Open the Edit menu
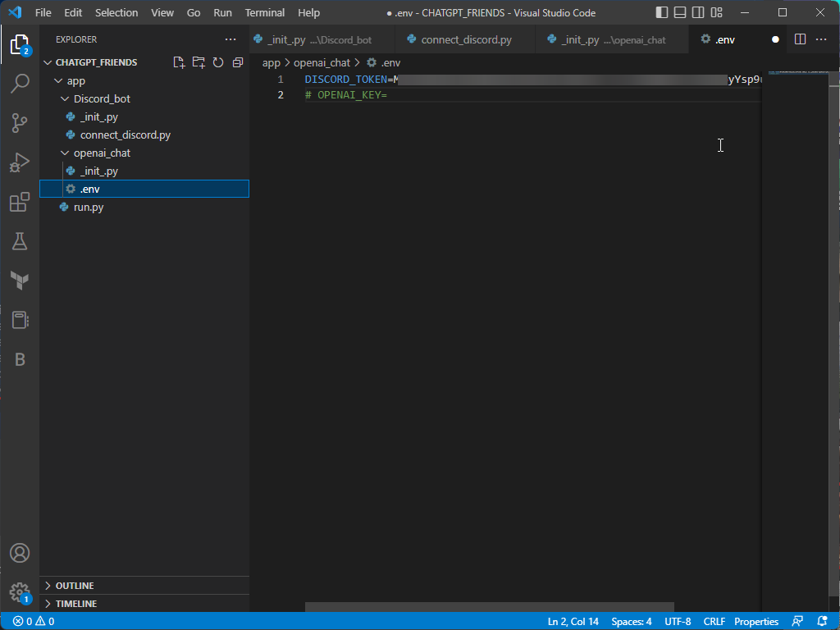 click(73, 12)
